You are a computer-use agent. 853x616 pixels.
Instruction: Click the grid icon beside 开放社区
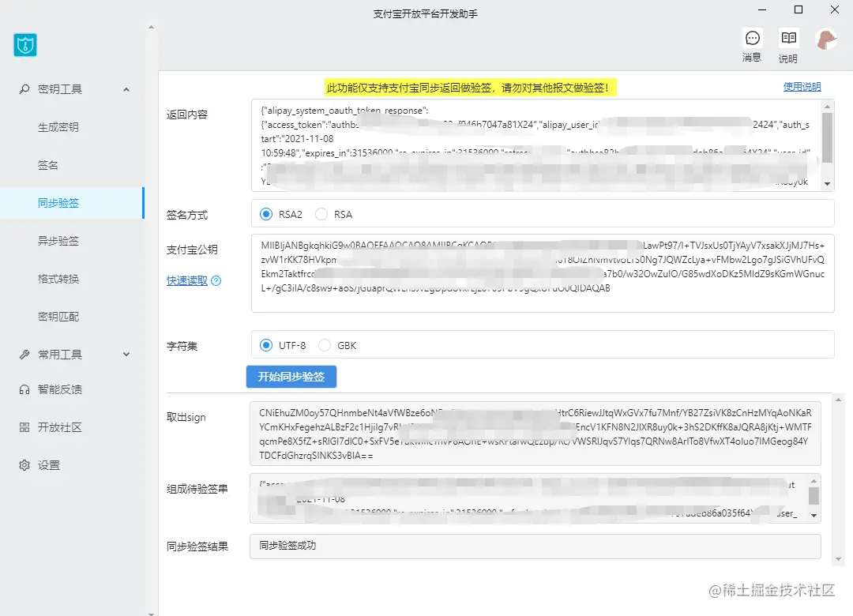24,427
